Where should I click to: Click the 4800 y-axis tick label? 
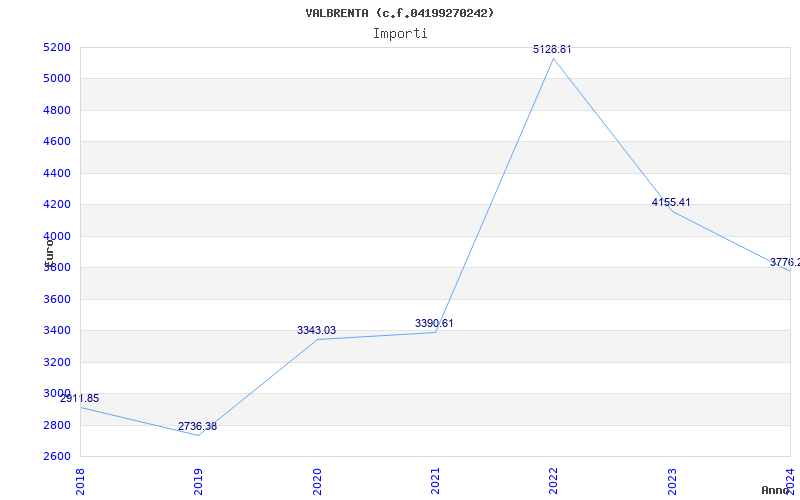tap(57, 110)
